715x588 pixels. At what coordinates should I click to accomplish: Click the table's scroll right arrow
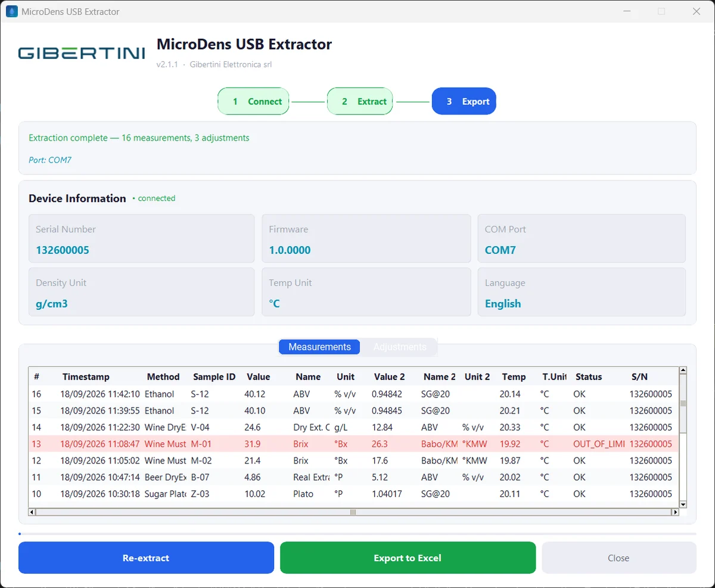(x=676, y=512)
